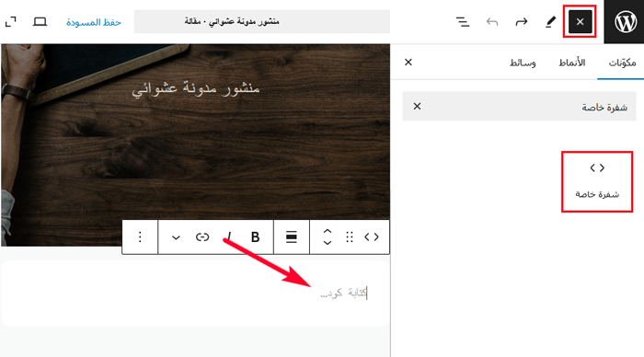Close the inserter panel with X

[x=408, y=62]
